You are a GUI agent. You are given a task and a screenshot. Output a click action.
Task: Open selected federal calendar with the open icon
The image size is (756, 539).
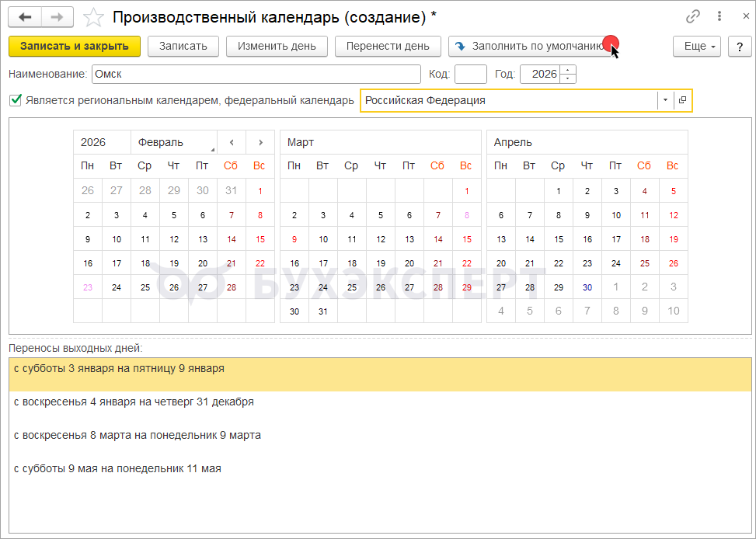pos(682,100)
